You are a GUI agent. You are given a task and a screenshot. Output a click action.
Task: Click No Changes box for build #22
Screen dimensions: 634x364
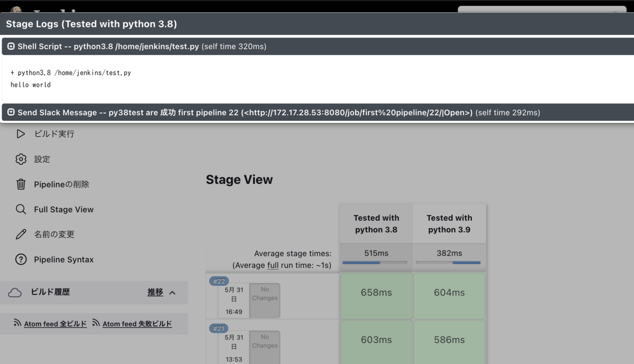pyautogui.click(x=265, y=301)
